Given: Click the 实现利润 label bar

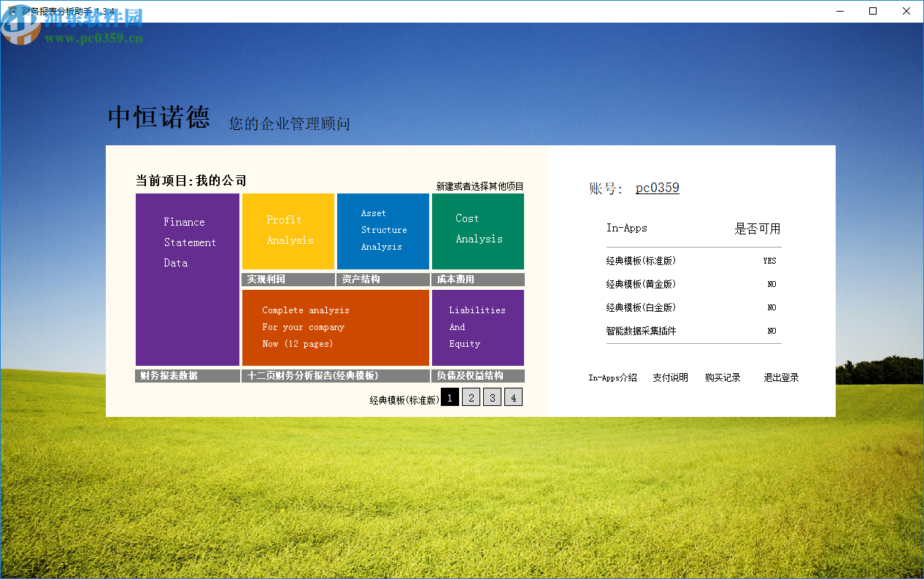Looking at the screenshot, I should [x=288, y=280].
